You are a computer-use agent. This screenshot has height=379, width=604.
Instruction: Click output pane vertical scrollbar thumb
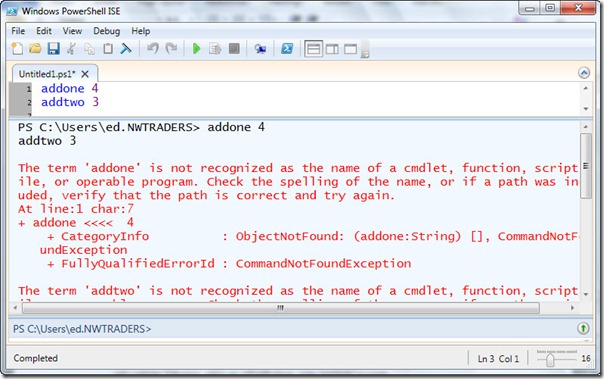point(586,166)
